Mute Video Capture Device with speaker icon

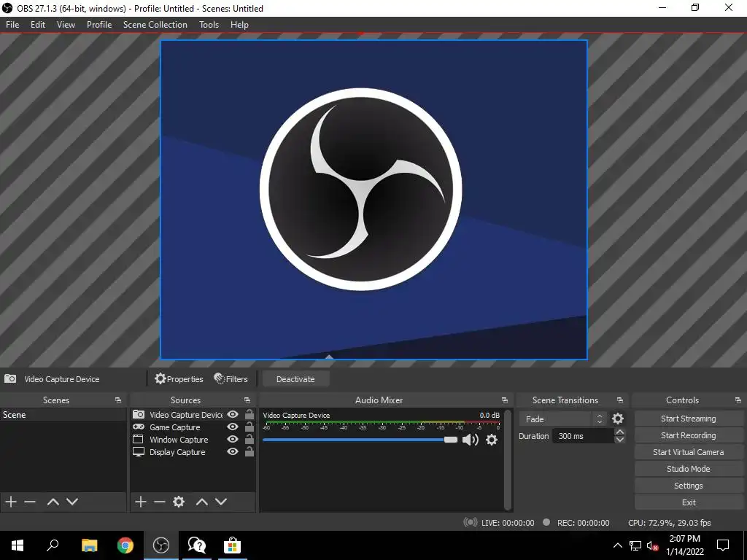coord(471,440)
